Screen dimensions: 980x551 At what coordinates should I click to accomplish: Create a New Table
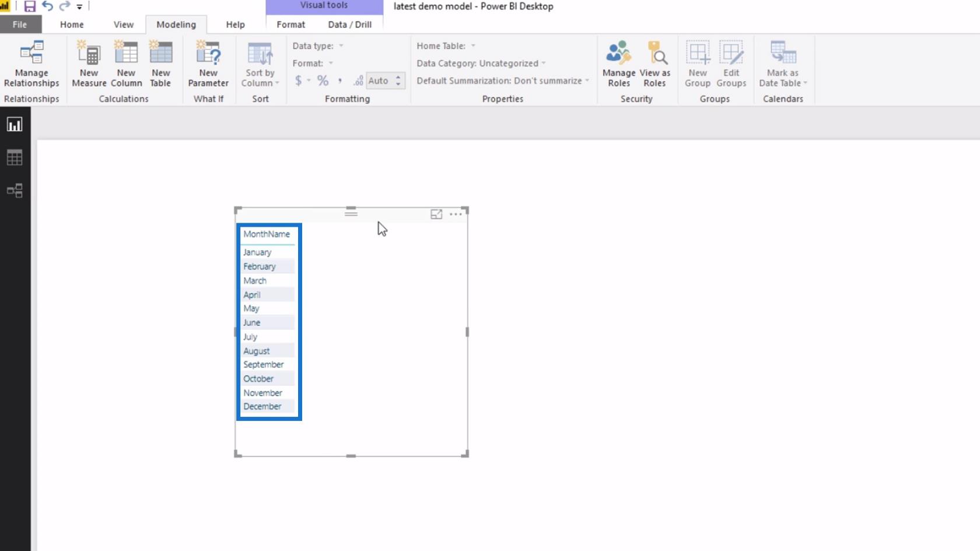pyautogui.click(x=160, y=64)
